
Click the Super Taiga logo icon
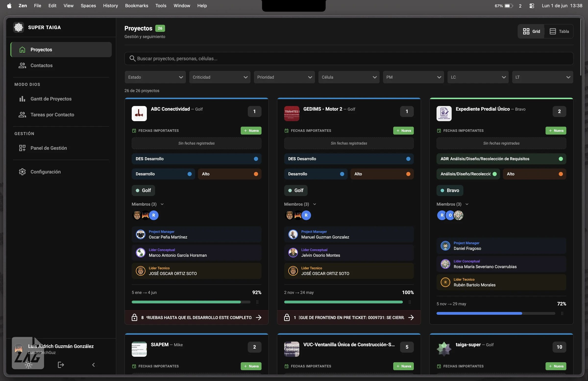[19, 27]
